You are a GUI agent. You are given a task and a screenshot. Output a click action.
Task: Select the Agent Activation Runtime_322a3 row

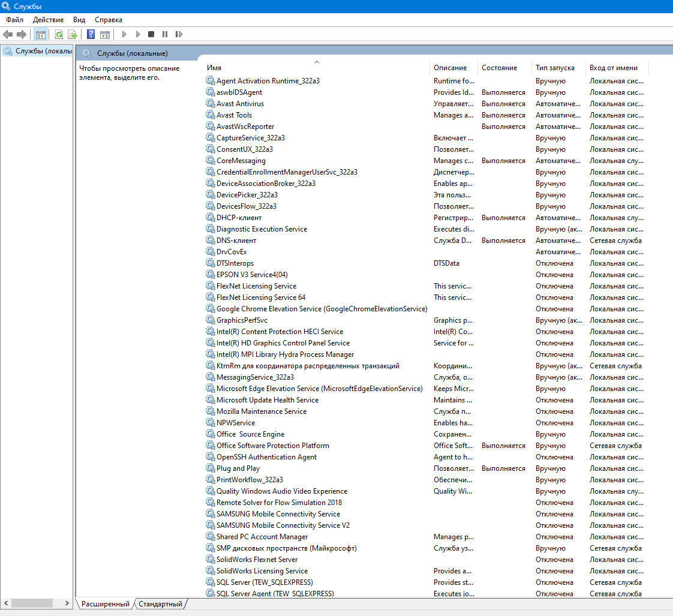point(426,81)
